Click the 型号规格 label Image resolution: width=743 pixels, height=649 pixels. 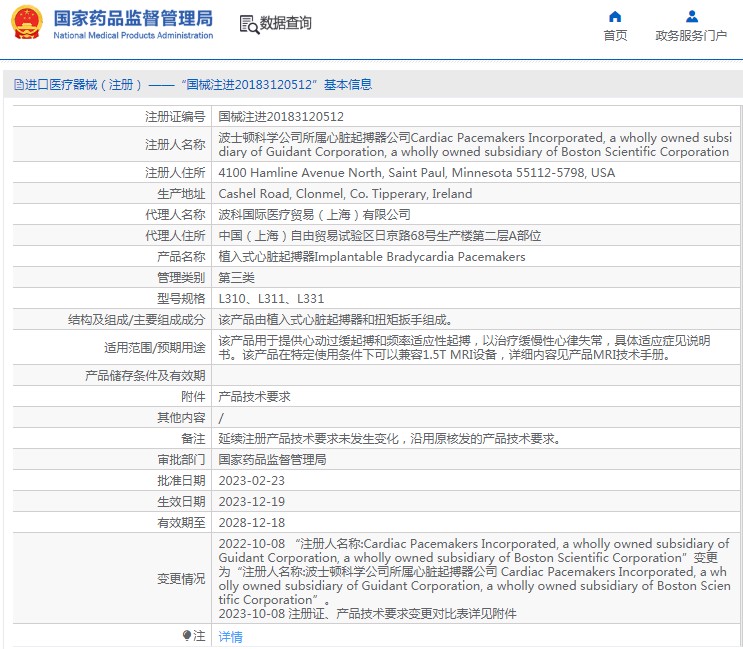click(181, 298)
